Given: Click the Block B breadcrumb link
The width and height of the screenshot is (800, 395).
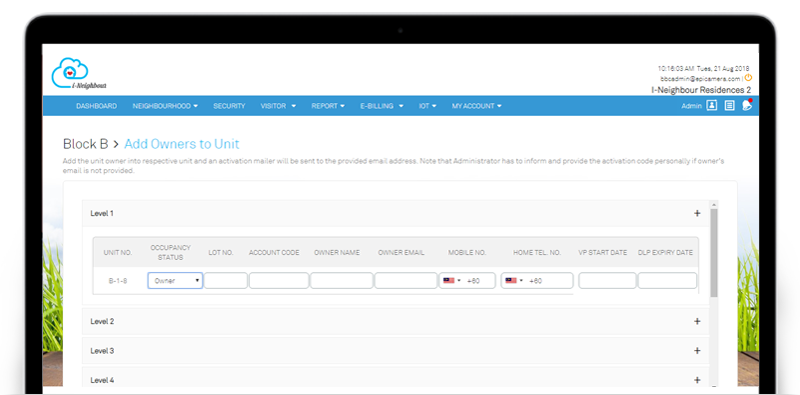Looking at the screenshot, I should [x=86, y=144].
